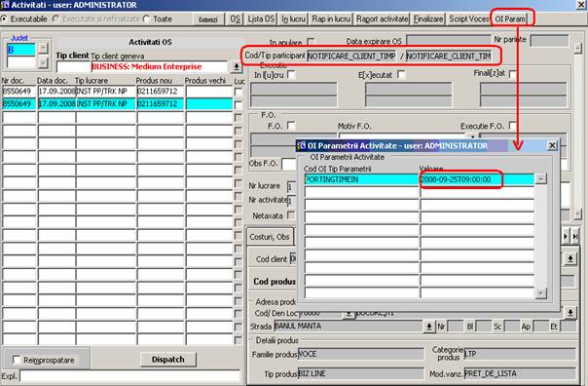The height and width of the screenshot is (386, 588).
Task: Click the PORTINGTIMEIN parameter cell
Action: coord(361,179)
